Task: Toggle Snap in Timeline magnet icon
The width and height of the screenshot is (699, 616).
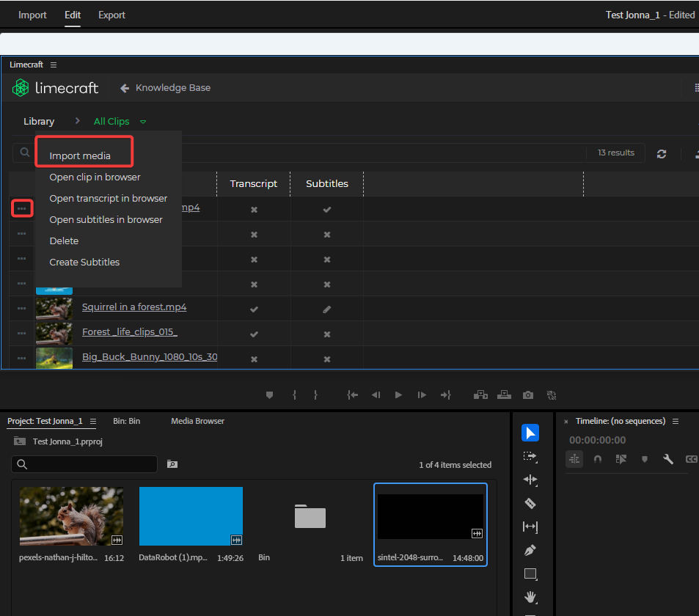Action: (x=598, y=459)
